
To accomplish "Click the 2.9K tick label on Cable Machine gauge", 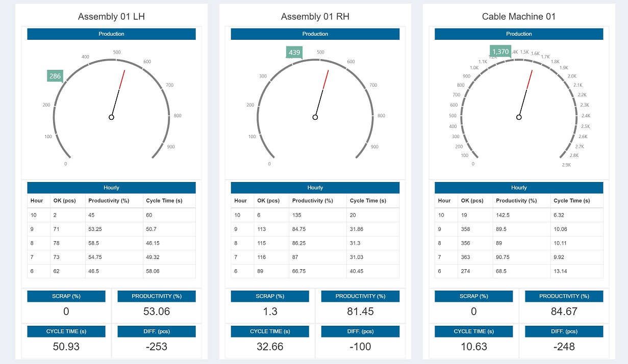I will pos(566,165).
